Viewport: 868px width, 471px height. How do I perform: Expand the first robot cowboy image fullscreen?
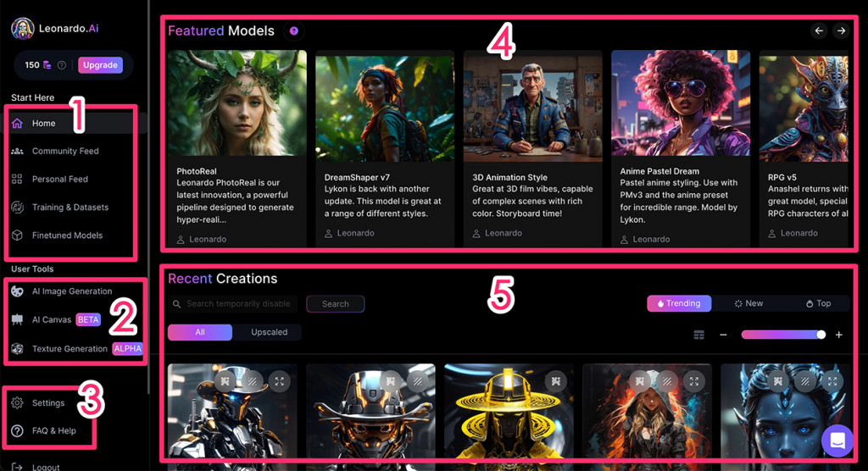pyautogui.click(x=280, y=381)
